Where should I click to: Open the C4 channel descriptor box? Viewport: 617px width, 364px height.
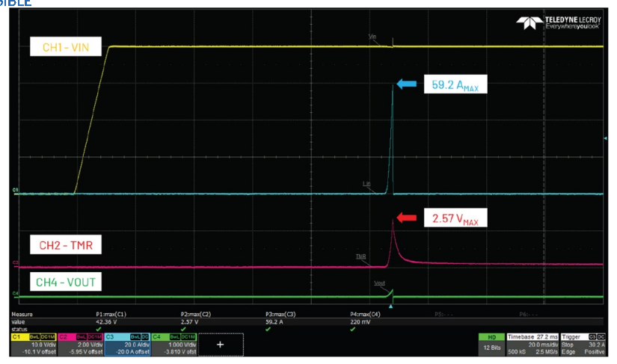[x=174, y=345]
